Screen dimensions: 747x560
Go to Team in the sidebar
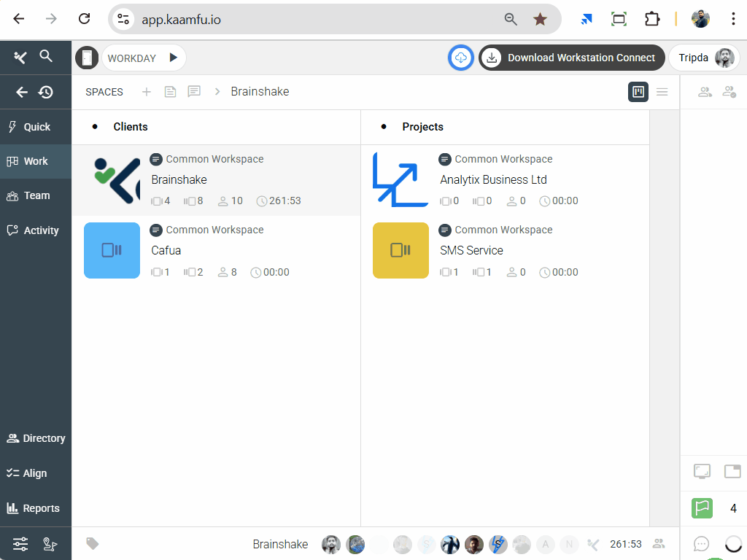(x=36, y=195)
